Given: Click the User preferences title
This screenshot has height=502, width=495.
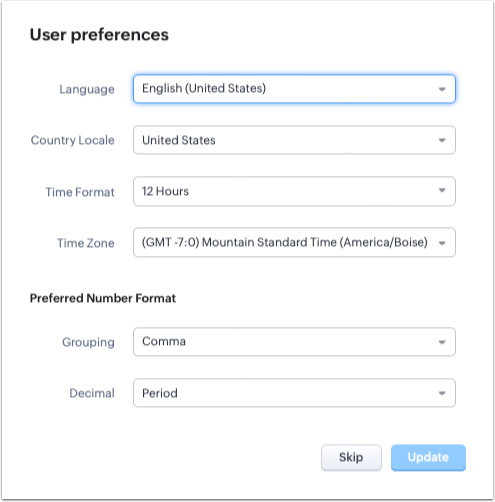Looking at the screenshot, I should (99, 35).
